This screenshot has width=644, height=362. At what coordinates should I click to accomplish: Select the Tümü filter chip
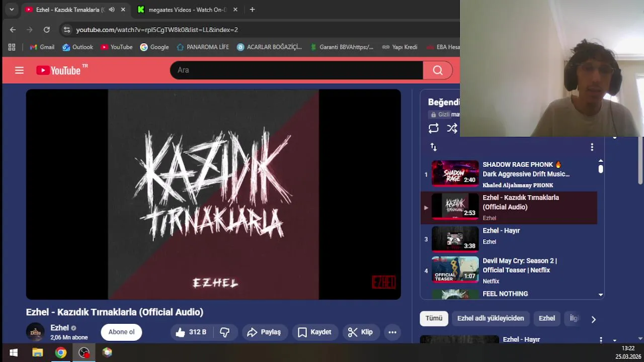point(434,318)
